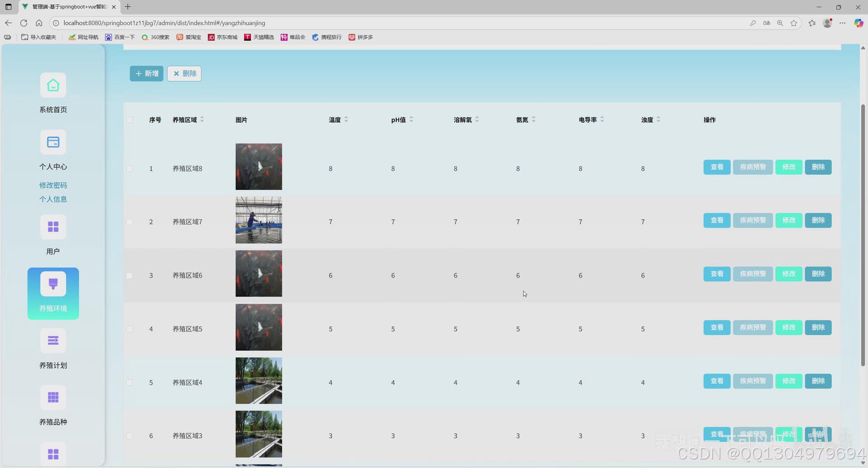Toggle the select-all header checkbox
This screenshot has height=468, width=868.
(129, 120)
